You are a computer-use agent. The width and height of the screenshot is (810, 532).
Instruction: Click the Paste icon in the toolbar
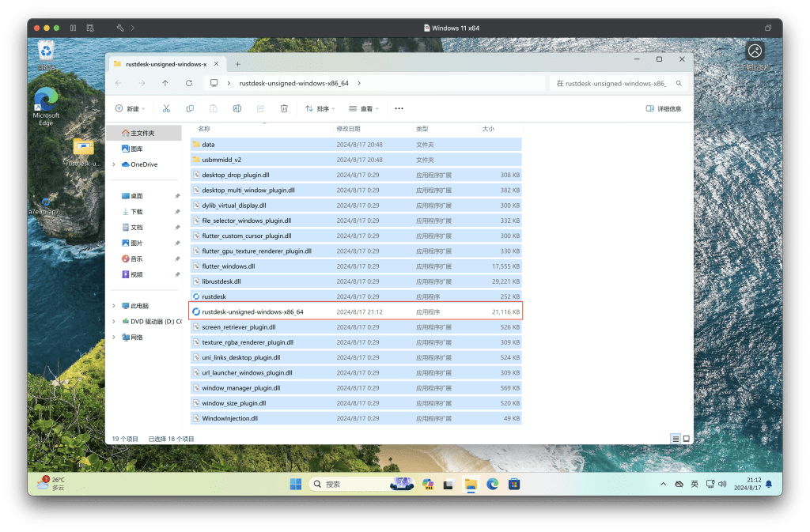pos(214,108)
